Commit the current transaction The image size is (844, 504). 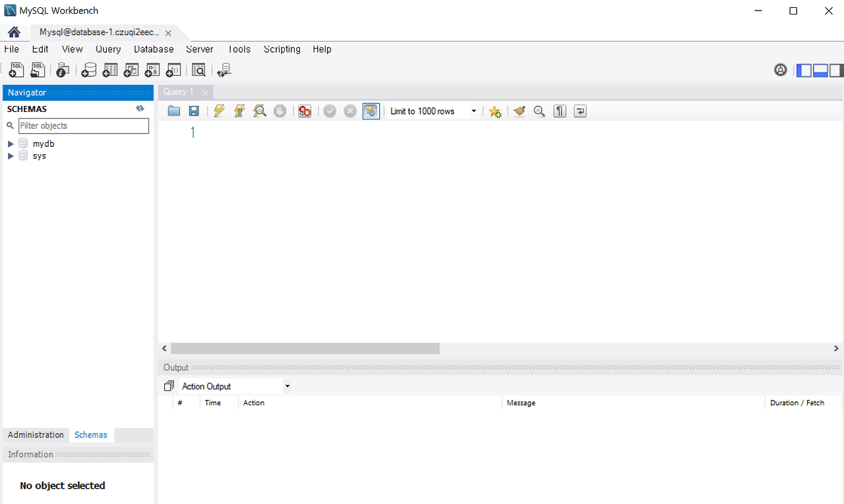tap(330, 111)
